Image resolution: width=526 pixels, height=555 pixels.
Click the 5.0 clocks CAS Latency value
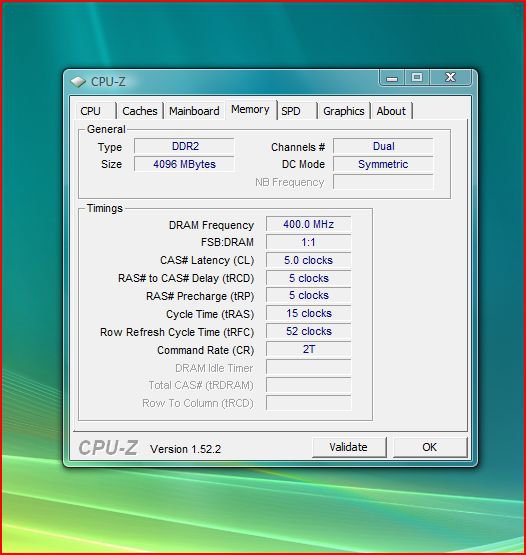point(309,260)
